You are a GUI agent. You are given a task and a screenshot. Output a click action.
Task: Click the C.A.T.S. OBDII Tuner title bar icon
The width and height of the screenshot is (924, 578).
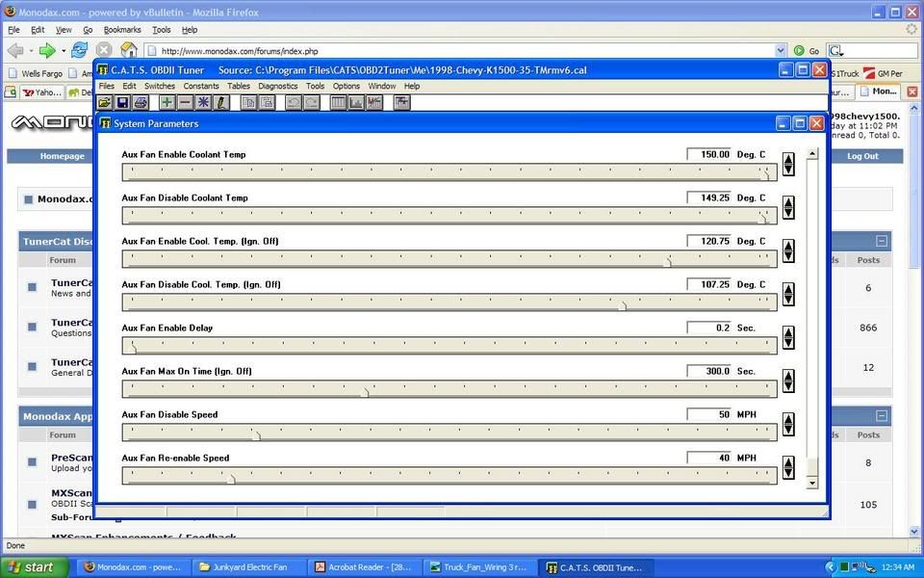click(x=103, y=69)
